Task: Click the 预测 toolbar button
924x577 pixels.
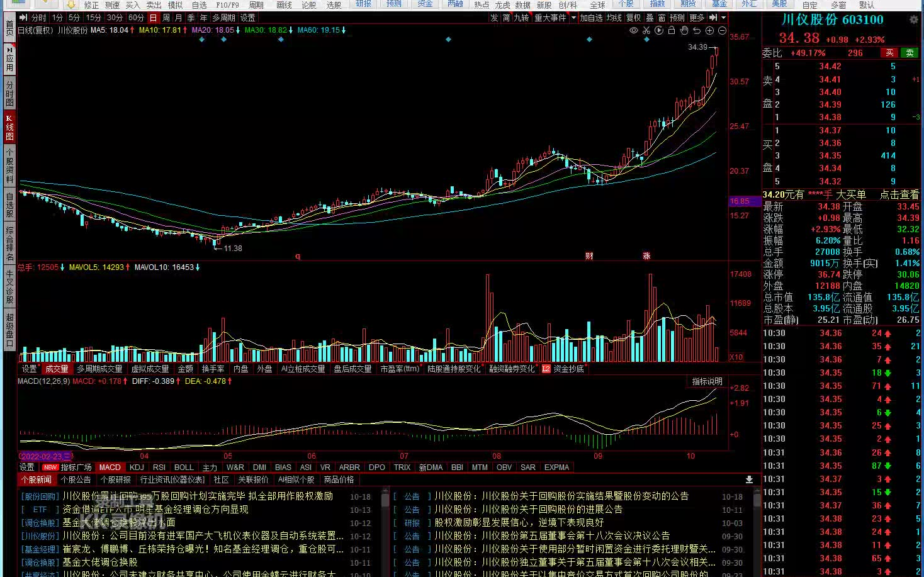Action: click(x=677, y=18)
